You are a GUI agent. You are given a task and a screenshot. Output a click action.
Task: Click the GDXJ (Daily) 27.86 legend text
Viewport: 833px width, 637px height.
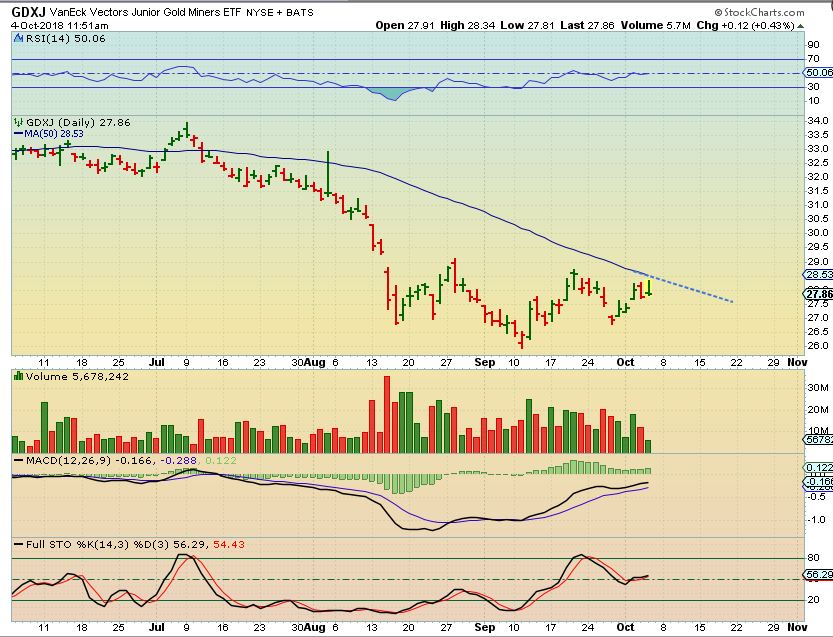click(x=78, y=122)
